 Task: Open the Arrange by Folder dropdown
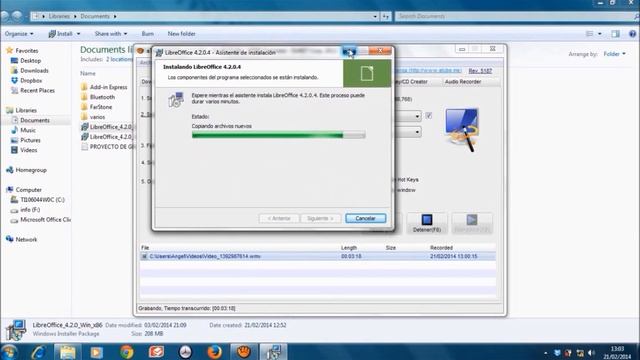click(x=614, y=54)
